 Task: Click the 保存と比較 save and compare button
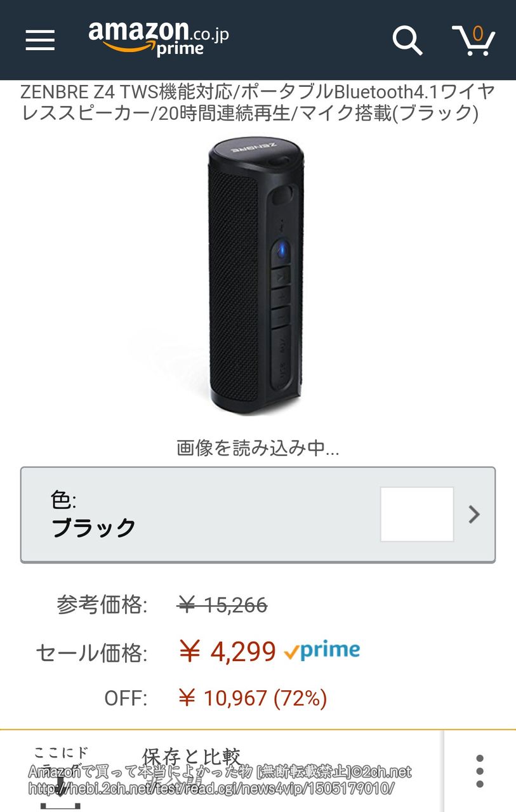tap(191, 757)
